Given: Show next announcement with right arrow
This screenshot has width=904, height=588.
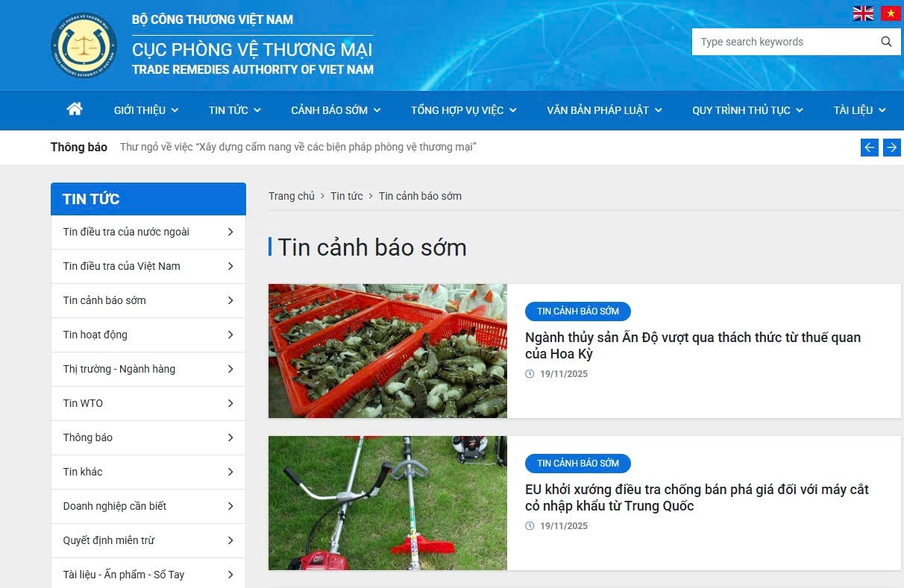Looking at the screenshot, I should pyautogui.click(x=891, y=148).
